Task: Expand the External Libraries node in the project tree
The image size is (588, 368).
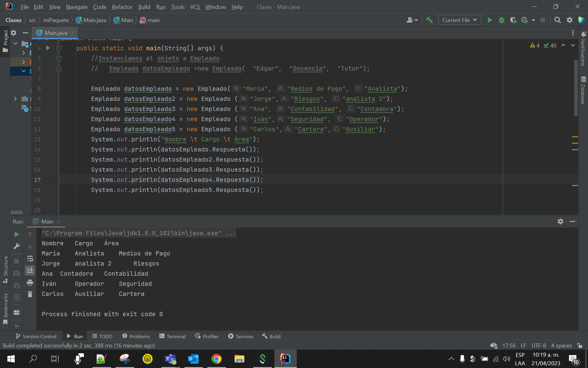Action: (x=15, y=99)
